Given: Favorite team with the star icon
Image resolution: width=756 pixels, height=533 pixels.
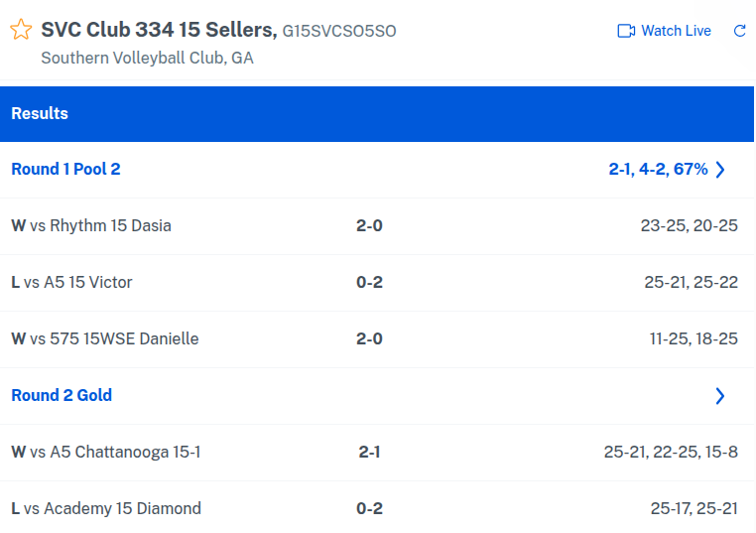Looking at the screenshot, I should coord(21,30).
